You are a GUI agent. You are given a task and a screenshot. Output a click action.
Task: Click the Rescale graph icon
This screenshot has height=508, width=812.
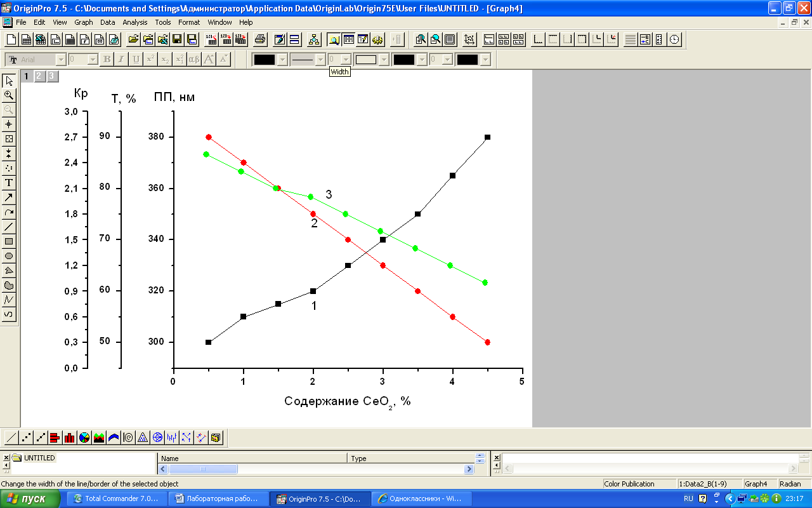pos(469,39)
